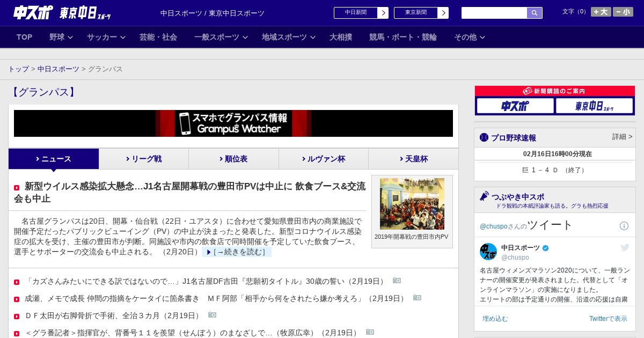Open the Grampus Watcher banner
The width and height of the screenshot is (644, 338).
click(233, 123)
